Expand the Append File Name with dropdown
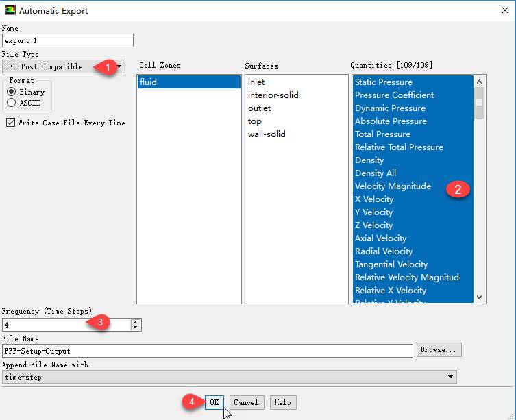The width and height of the screenshot is (516, 420). coord(450,377)
